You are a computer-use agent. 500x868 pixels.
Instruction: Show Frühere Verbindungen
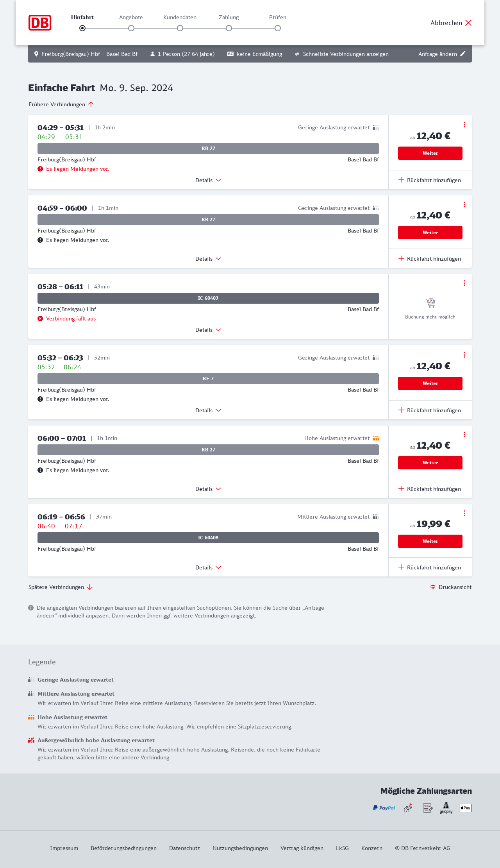(x=61, y=104)
